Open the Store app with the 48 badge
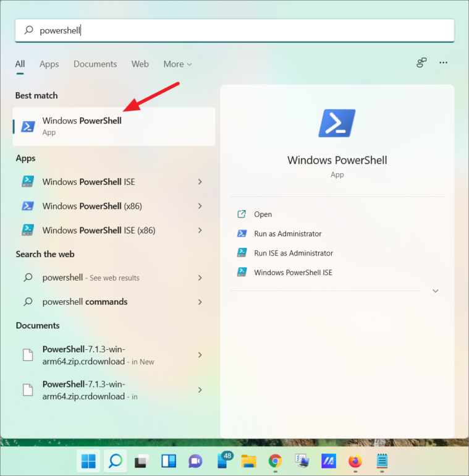 (224, 460)
